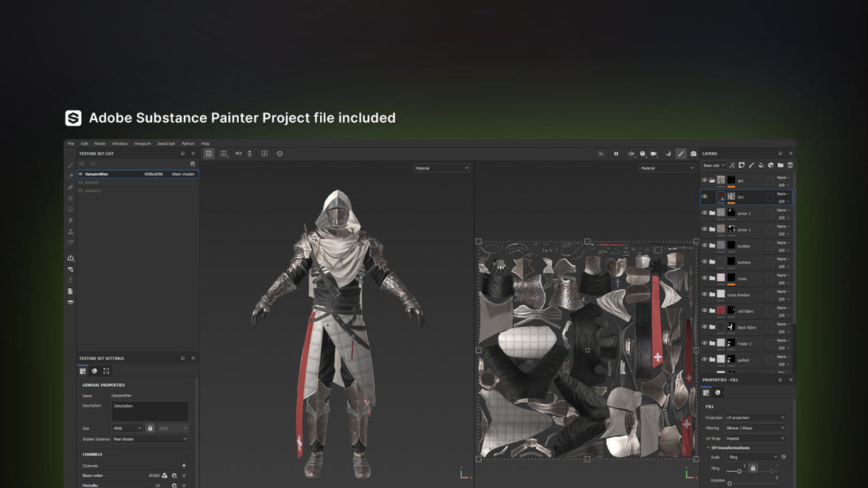Click the sphere display mode icon in viewport toolbar

click(x=642, y=154)
